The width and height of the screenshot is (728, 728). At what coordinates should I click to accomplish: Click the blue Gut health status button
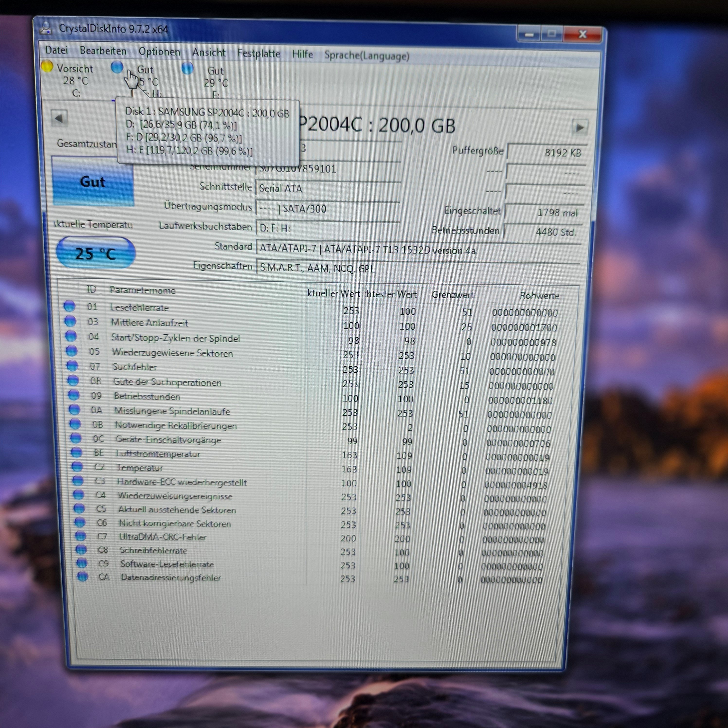(x=93, y=182)
